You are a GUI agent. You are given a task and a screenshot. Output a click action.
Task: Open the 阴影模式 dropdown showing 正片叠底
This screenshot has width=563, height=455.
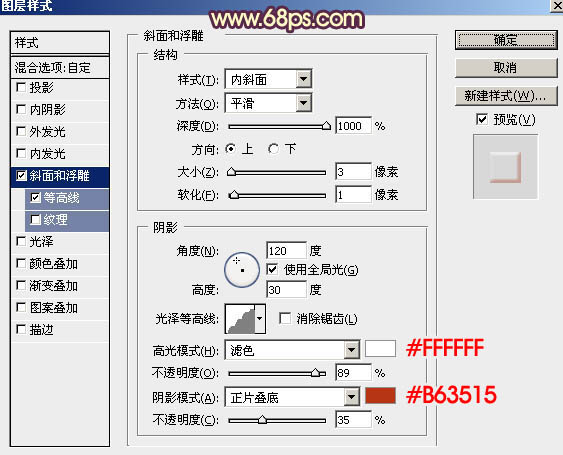click(292, 397)
